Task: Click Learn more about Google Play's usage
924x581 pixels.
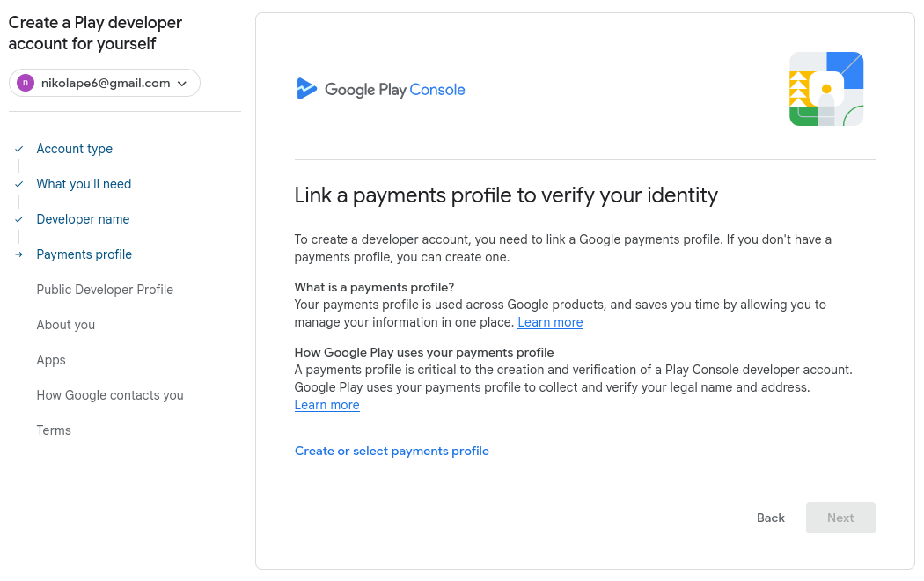Action: point(326,405)
